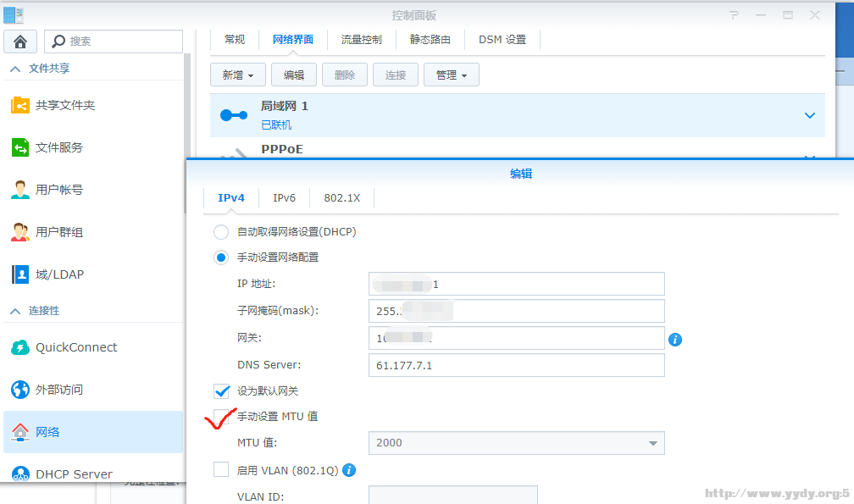854x504 pixels.
Task: Switch to the General (常规) tab
Action: [235, 40]
